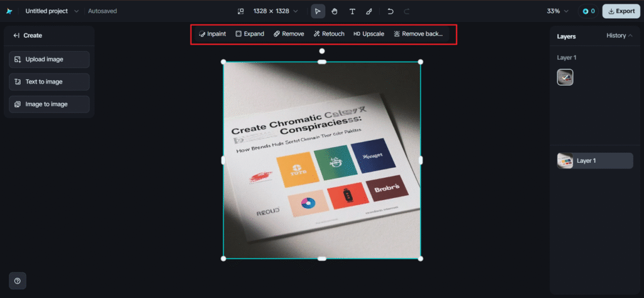Image resolution: width=644 pixels, height=298 pixels.
Task: Switch to the Layers tab
Action: [x=566, y=36]
